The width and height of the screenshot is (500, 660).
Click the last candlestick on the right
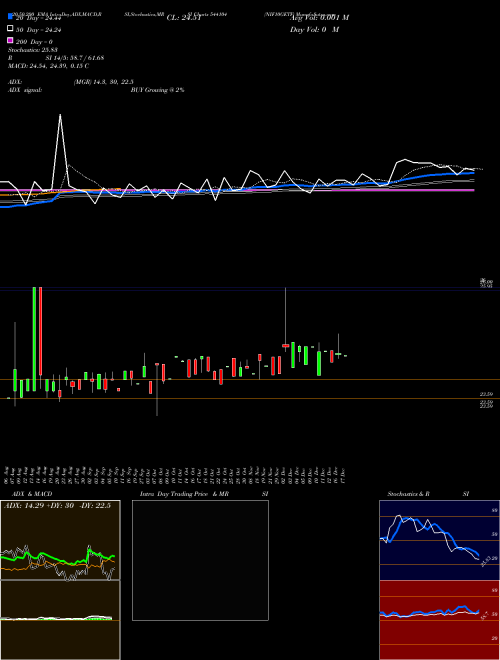(x=345, y=356)
